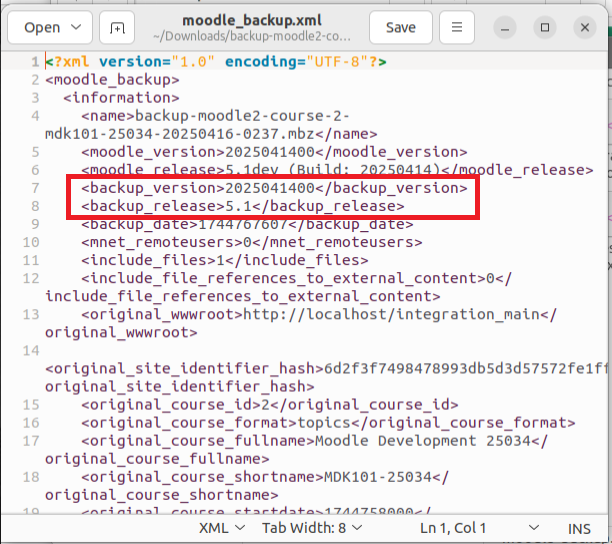Viewport: 612px width, 544px height.
Task: Click the include_files line
Action: pyautogui.click(x=225, y=260)
